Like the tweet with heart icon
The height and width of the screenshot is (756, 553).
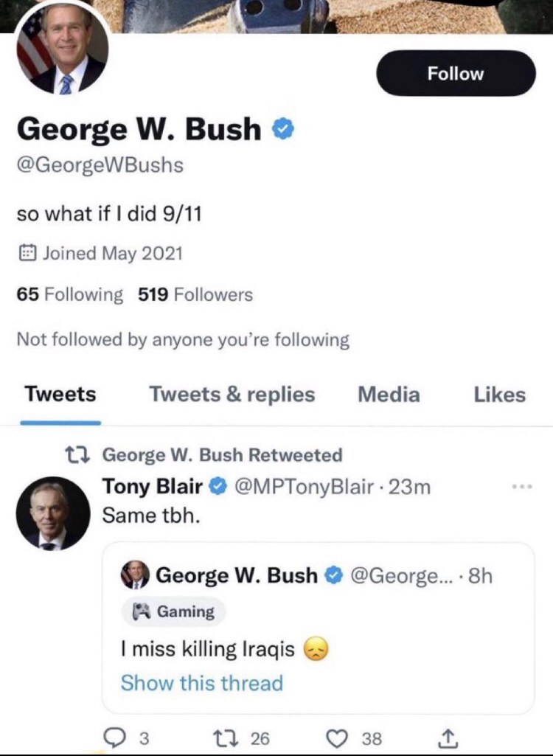pyautogui.click(x=335, y=737)
